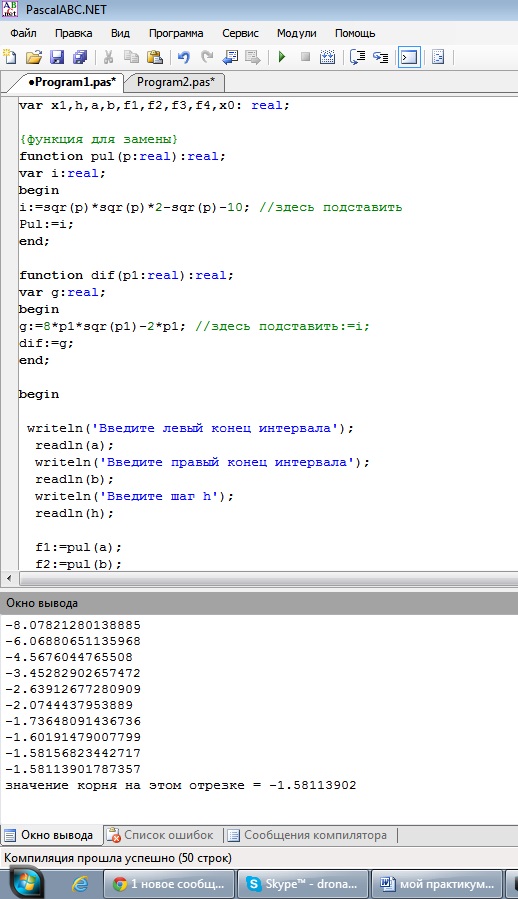Stop program execution with square icon
The image size is (518, 899).
[305, 57]
